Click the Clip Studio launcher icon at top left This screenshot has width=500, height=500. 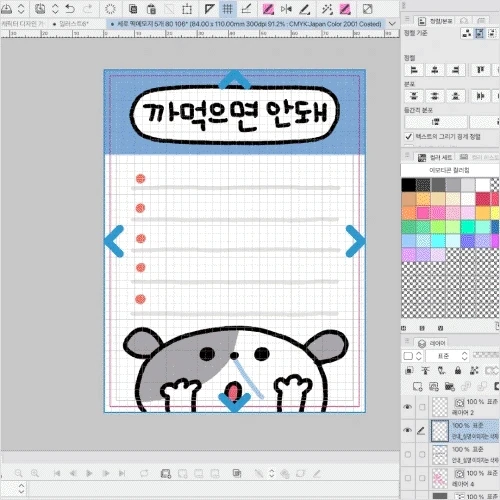click(x=6, y=9)
